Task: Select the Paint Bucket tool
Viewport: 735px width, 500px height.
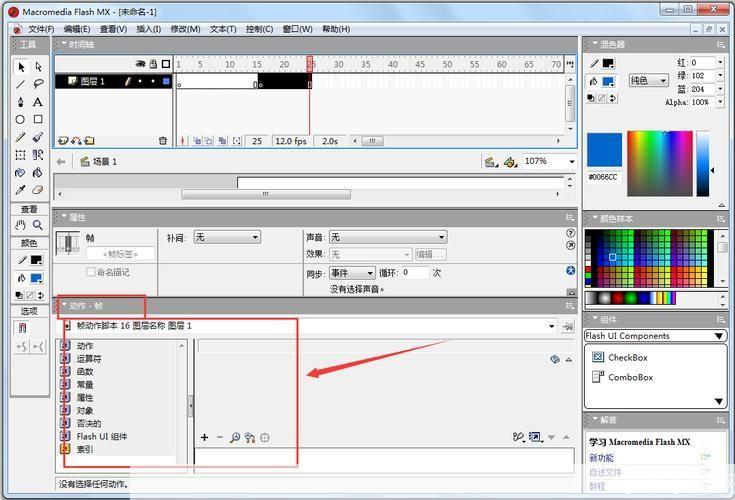Action: tap(38, 172)
